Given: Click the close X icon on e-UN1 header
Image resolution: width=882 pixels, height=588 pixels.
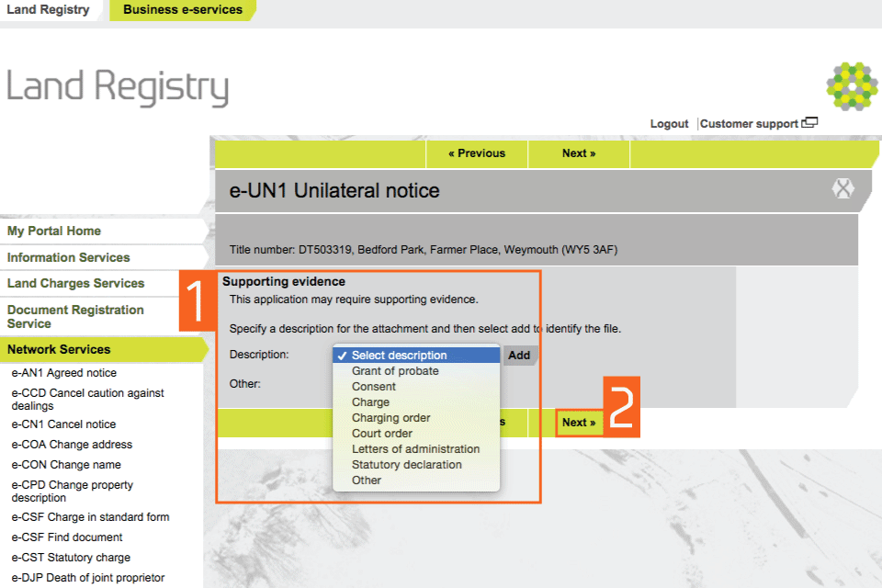Looking at the screenshot, I should [x=842, y=189].
